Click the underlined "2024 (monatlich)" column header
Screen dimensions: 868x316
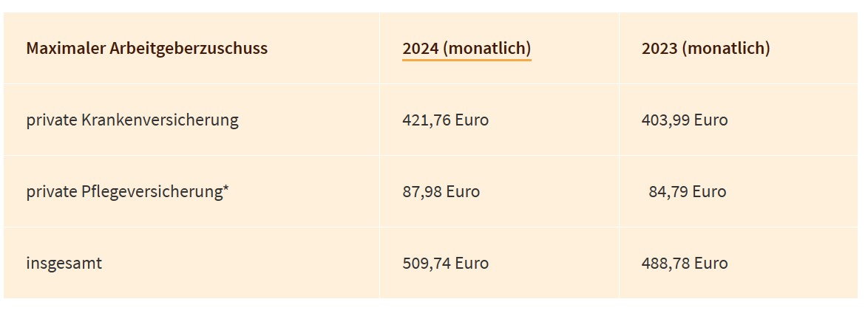[467, 49]
